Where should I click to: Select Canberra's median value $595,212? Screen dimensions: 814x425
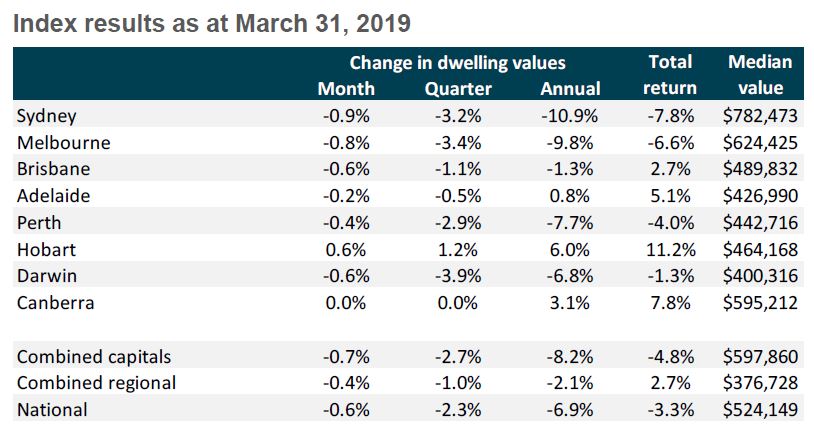point(760,302)
